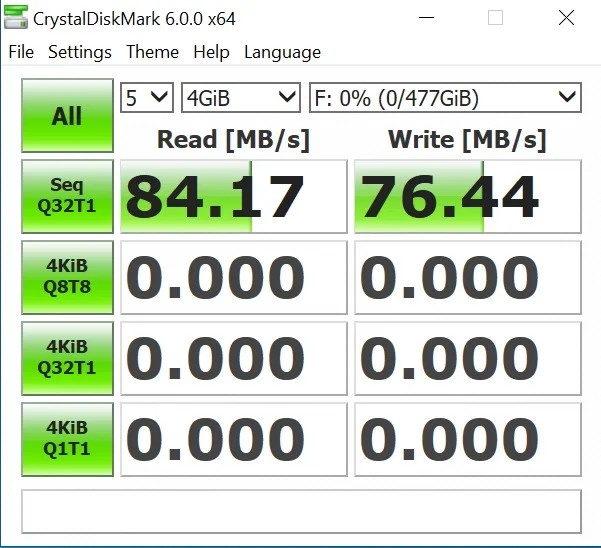Open the Settings menu
The width and height of the screenshot is (601, 548).
[80, 52]
